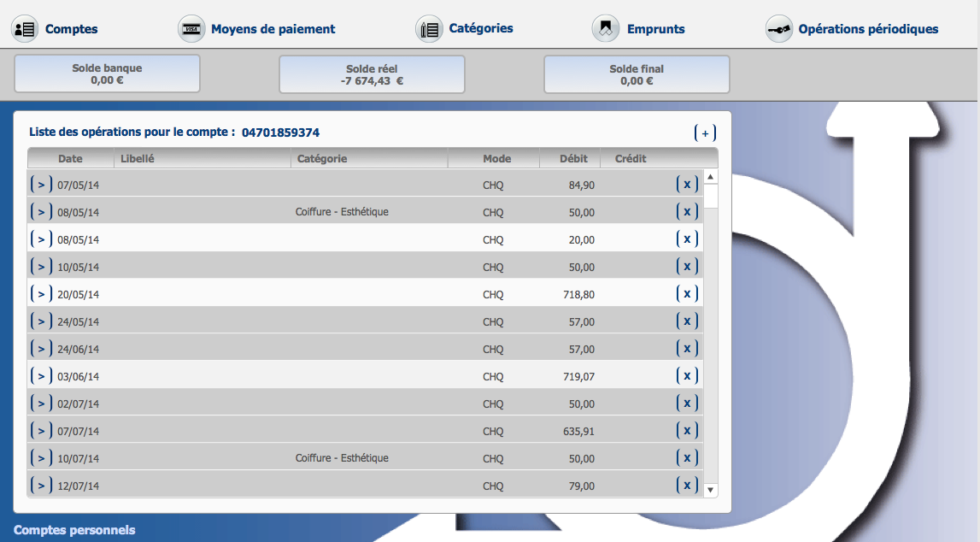This screenshot has height=542, width=980.
Task: Click the Solde final box
Action: (x=637, y=74)
